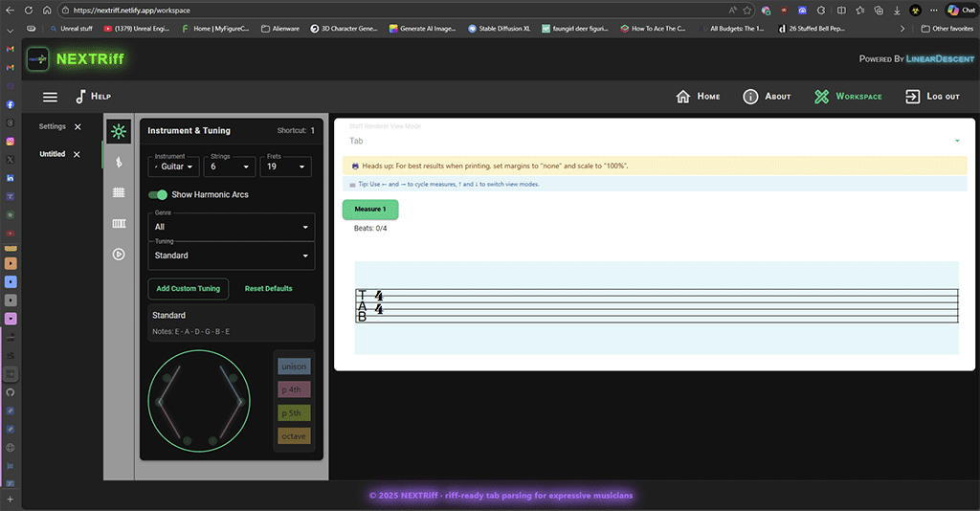Click the Add Custom Tuning button
Viewport: 980px width, 511px height.
pyautogui.click(x=189, y=288)
